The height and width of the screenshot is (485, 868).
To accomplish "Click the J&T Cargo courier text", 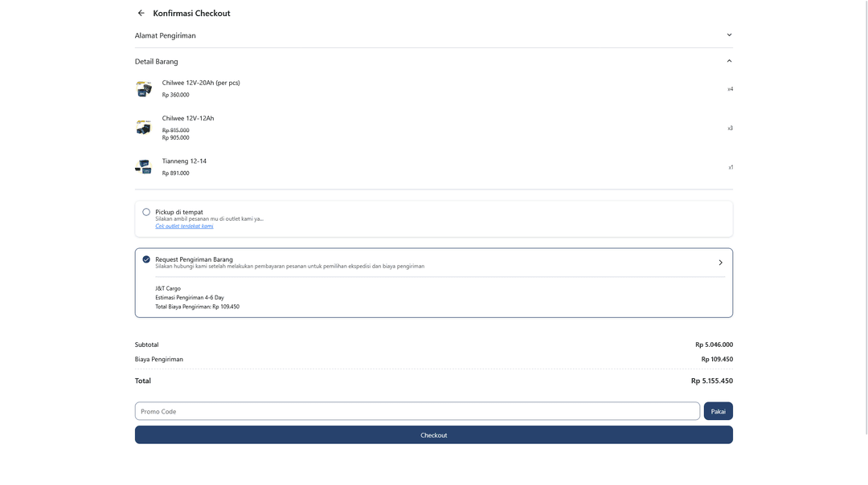I will click(168, 288).
